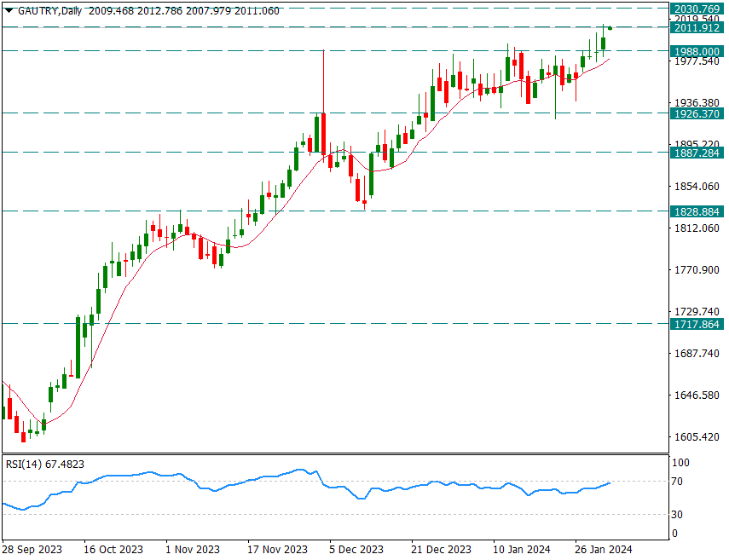Click the 21 Dec 2023 date label
The height and width of the screenshot is (560, 729).
(x=441, y=549)
